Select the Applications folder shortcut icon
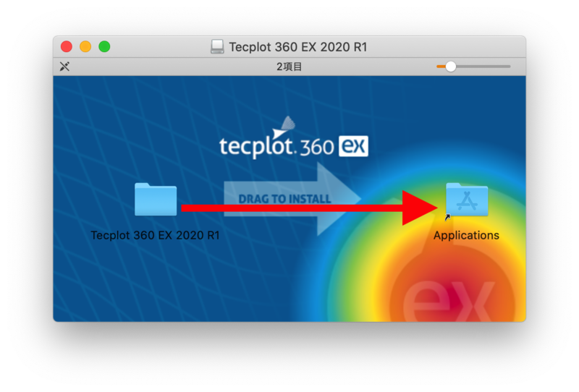 tap(467, 200)
